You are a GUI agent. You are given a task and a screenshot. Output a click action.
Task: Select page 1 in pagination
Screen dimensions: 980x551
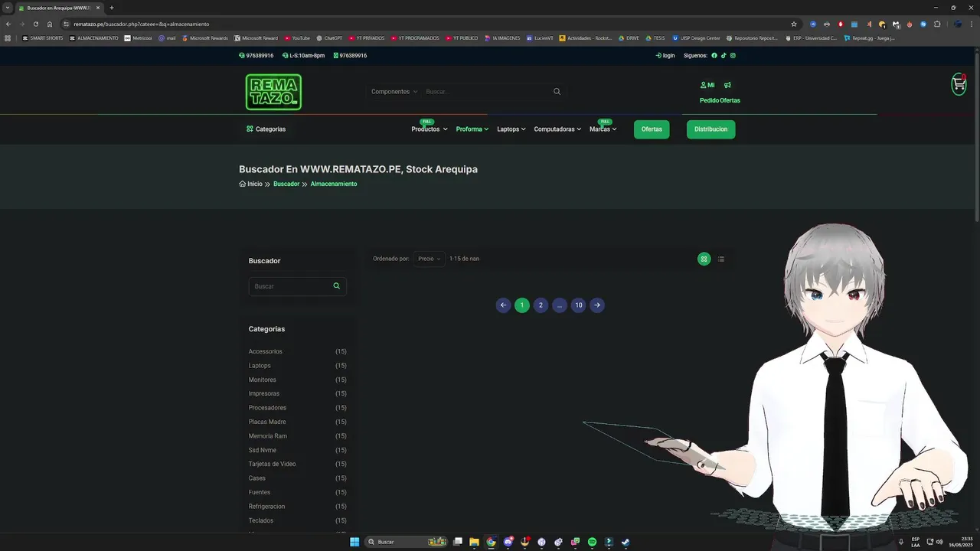click(522, 305)
